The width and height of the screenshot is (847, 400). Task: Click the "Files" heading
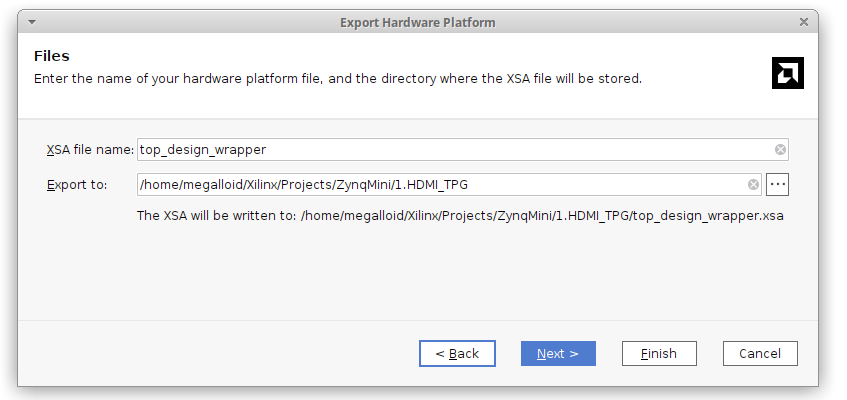pyautogui.click(x=51, y=56)
